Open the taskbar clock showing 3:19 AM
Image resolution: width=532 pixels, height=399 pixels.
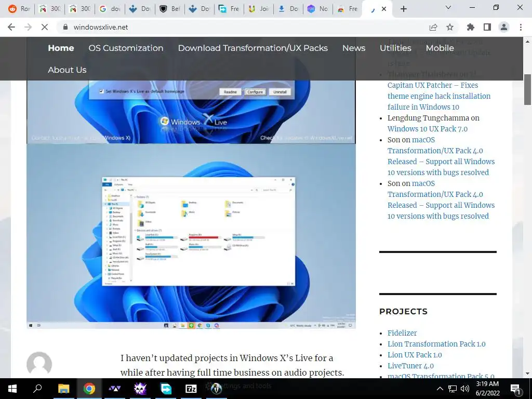click(487, 389)
